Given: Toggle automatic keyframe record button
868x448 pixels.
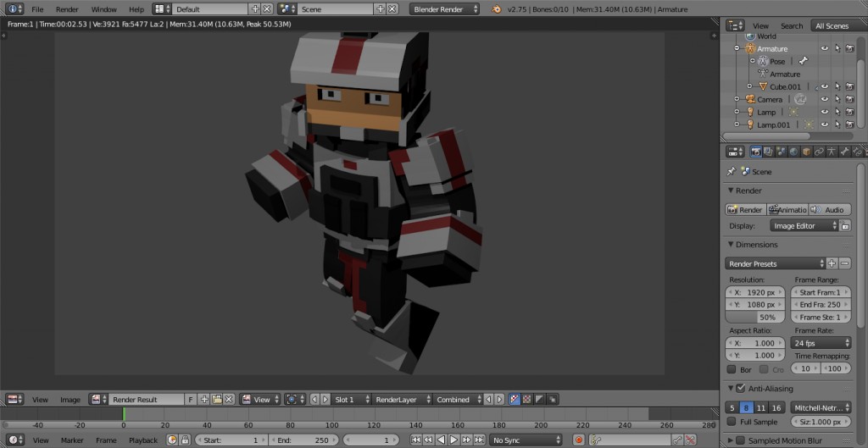Looking at the screenshot, I should click(x=578, y=440).
